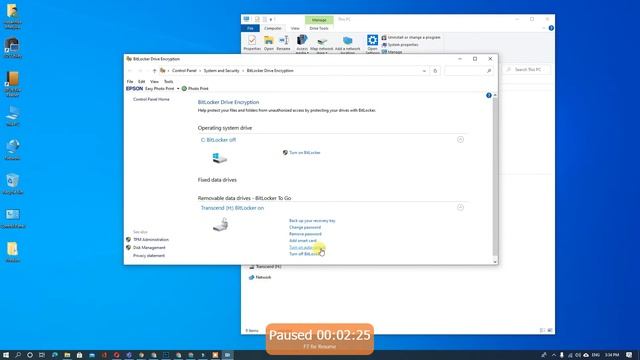This screenshot has height=360, width=640.
Task: Open the Disk Management link
Action: (x=149, y=248)
